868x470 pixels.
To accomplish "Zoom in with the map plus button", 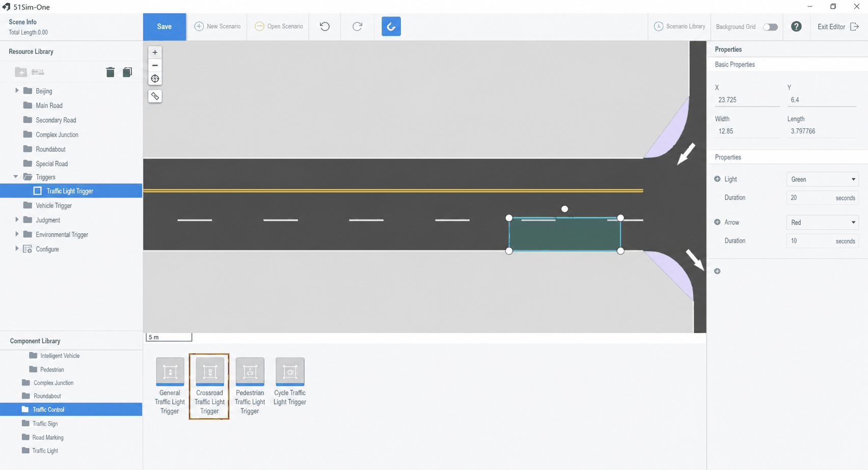I will (155, 52).
